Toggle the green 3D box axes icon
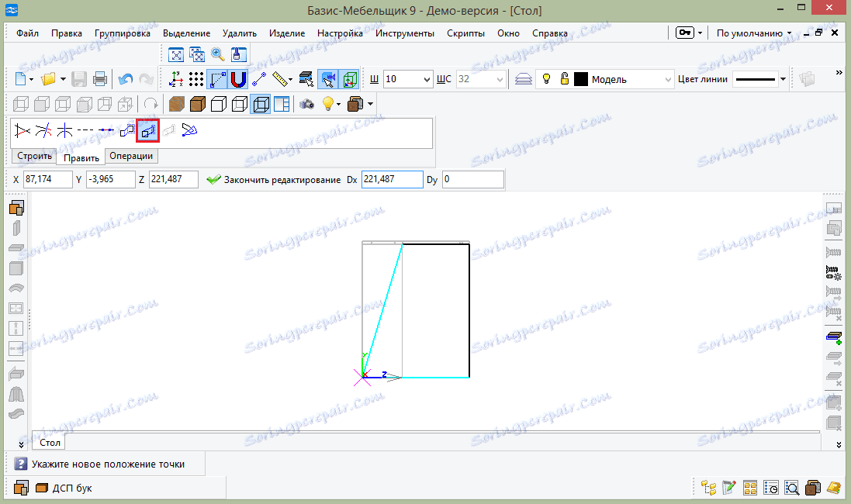The width and height of the screenshot is (851, 504). pos(350,79)
